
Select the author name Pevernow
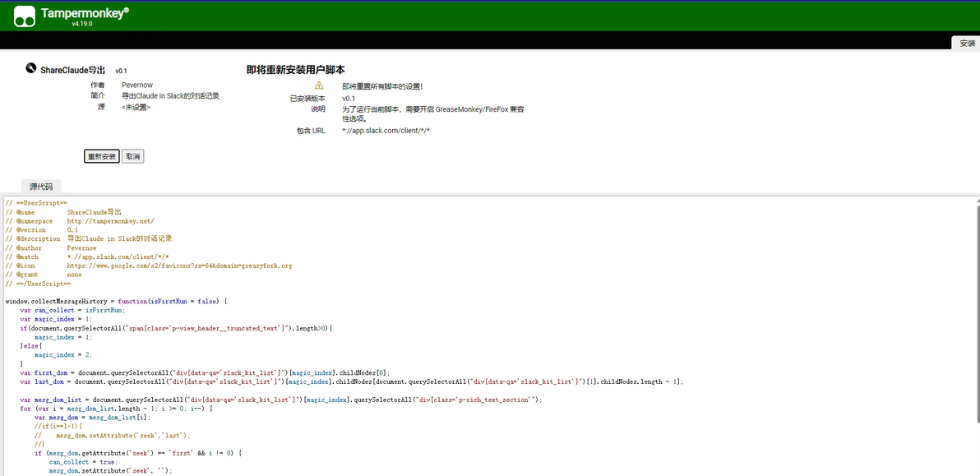point(137,85)
